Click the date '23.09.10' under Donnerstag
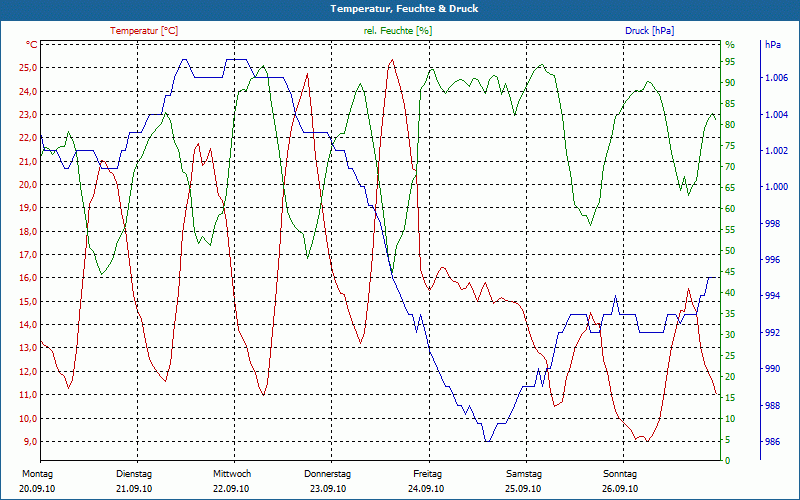The image size is (800, 500). 328,489
